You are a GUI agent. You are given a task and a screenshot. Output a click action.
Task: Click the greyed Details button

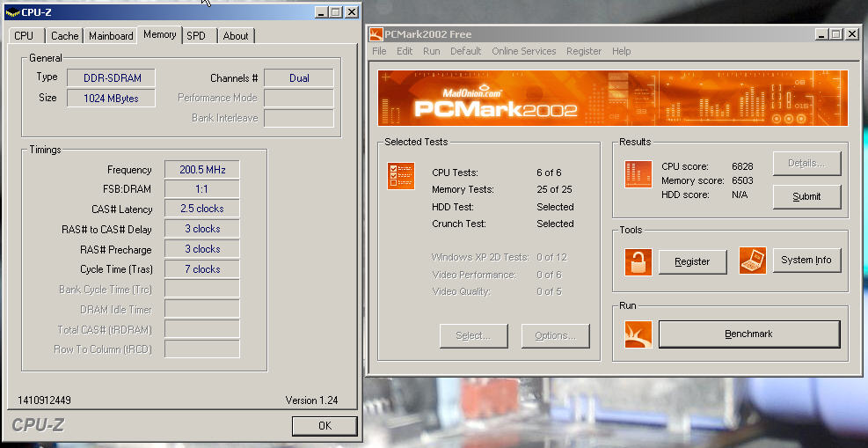coord(806,164)
